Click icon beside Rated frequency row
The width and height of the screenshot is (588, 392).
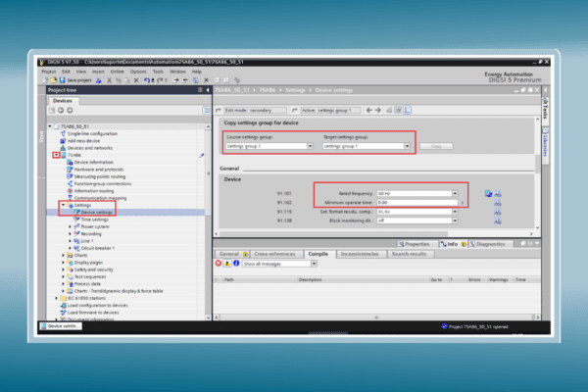488,194
